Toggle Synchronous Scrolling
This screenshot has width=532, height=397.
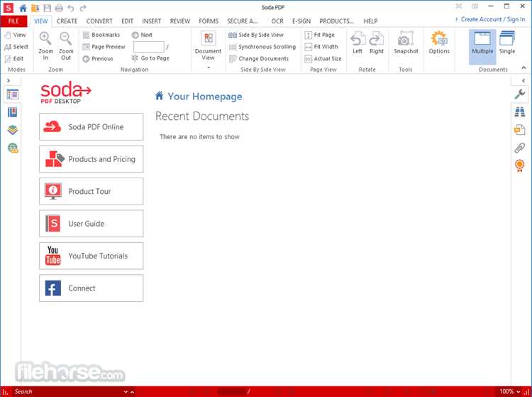pyautogui.click(x=262, y=47)
